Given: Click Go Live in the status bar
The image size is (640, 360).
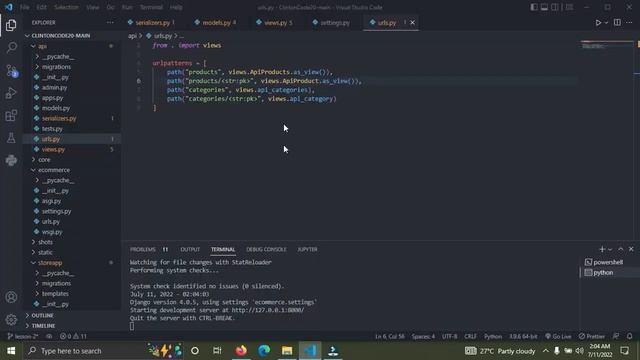Looking at the screenshot, I should (x=558, y=336).
